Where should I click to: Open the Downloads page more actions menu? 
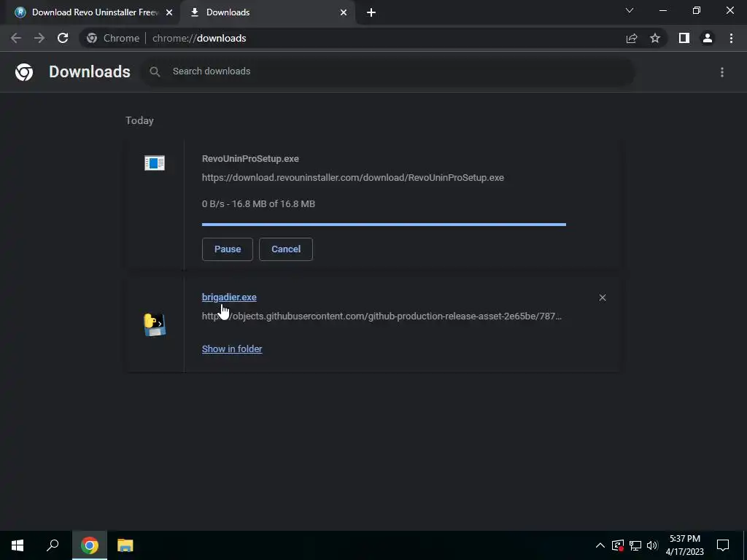(x=722, y=72)
